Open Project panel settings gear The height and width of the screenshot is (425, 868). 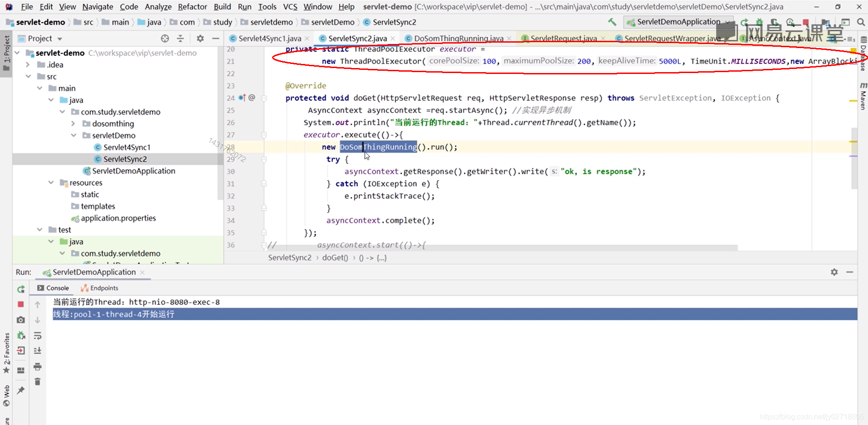click(200, 39)
